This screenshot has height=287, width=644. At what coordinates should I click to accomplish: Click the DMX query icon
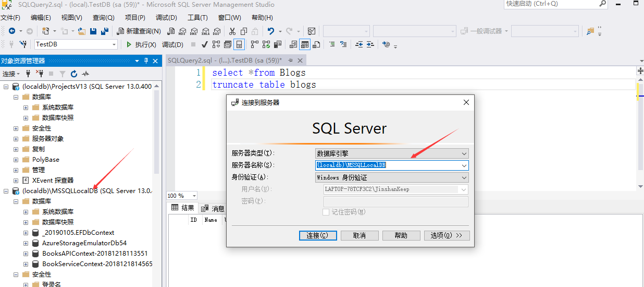coord(193,31)
